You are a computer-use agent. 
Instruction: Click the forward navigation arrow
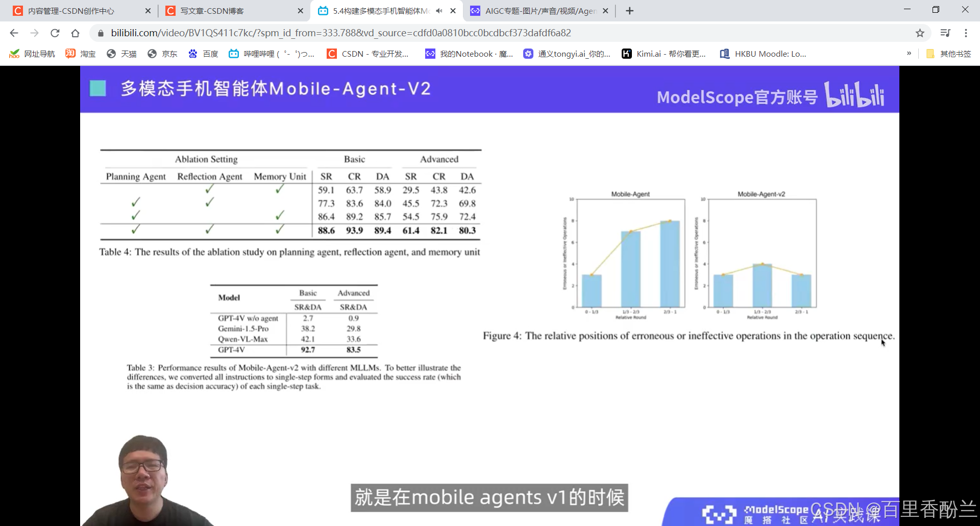pyautogui.click(x=34, y=33)
